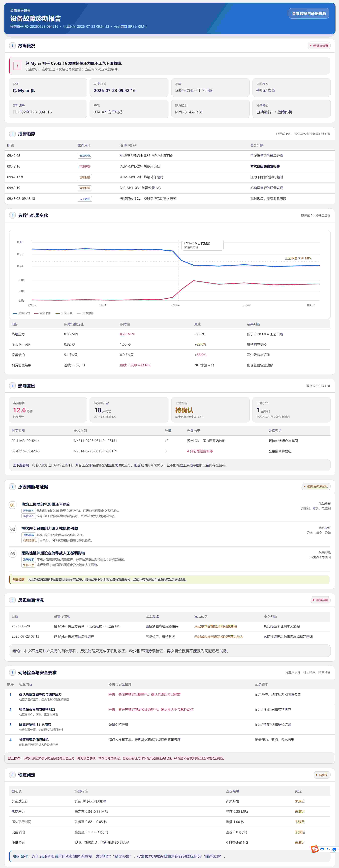Click the 未记录气密性复测和观察周期 verification note
The image size is (339, 868).
215,626
